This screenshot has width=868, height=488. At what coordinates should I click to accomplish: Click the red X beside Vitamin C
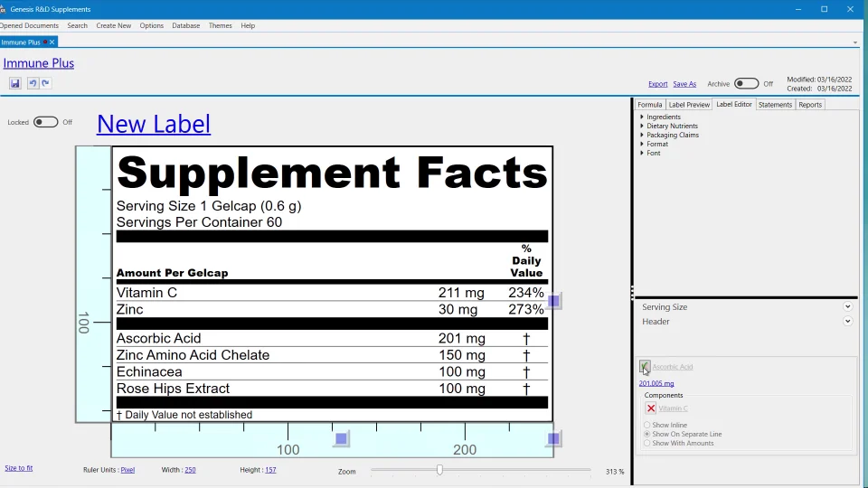click(x=651, y=408)
